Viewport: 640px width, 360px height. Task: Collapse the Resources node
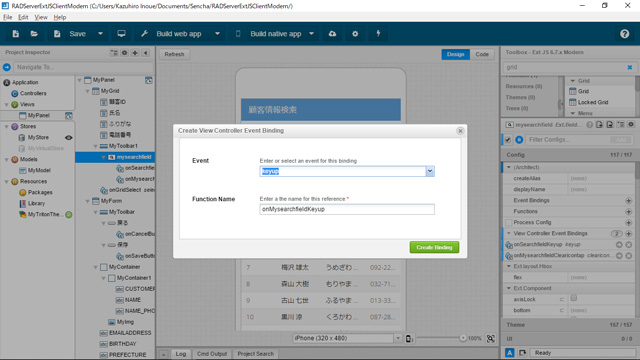(6, 182)
